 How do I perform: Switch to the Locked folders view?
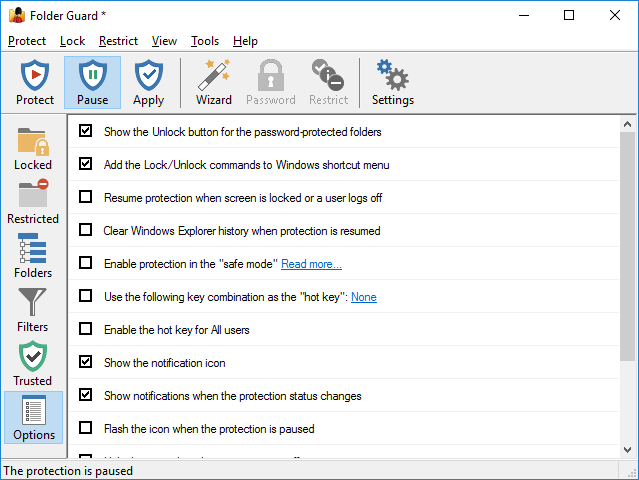click(x=33, y=149)
